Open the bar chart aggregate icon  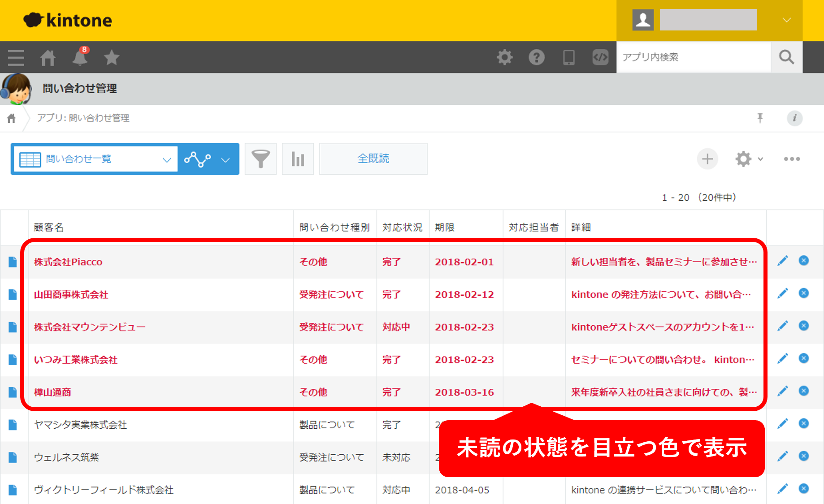tap(298, 159)
